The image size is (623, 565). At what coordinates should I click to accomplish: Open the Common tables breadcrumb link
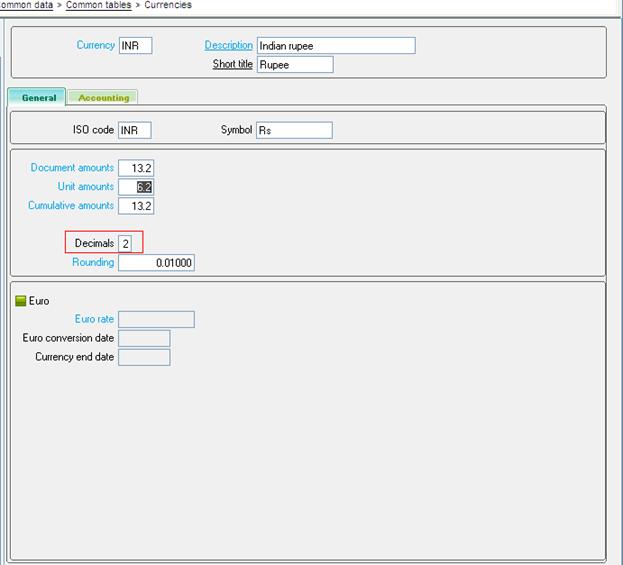99,5
